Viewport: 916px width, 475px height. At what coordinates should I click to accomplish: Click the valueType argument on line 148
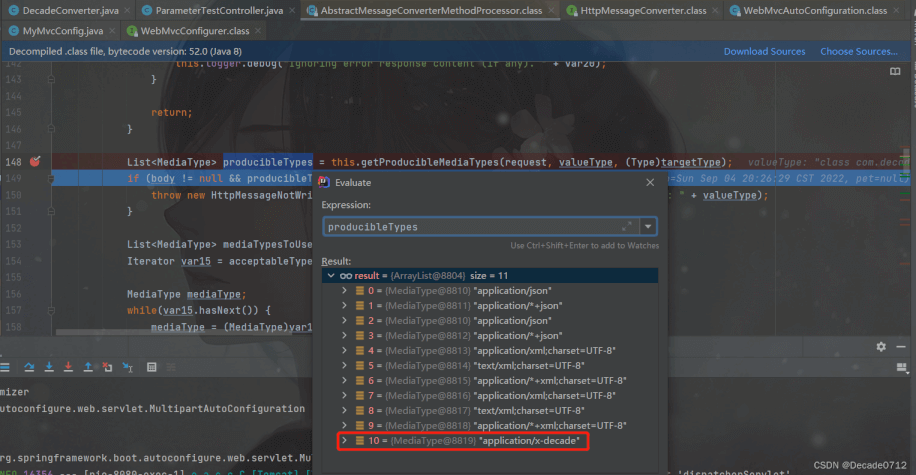click(585, 162)
